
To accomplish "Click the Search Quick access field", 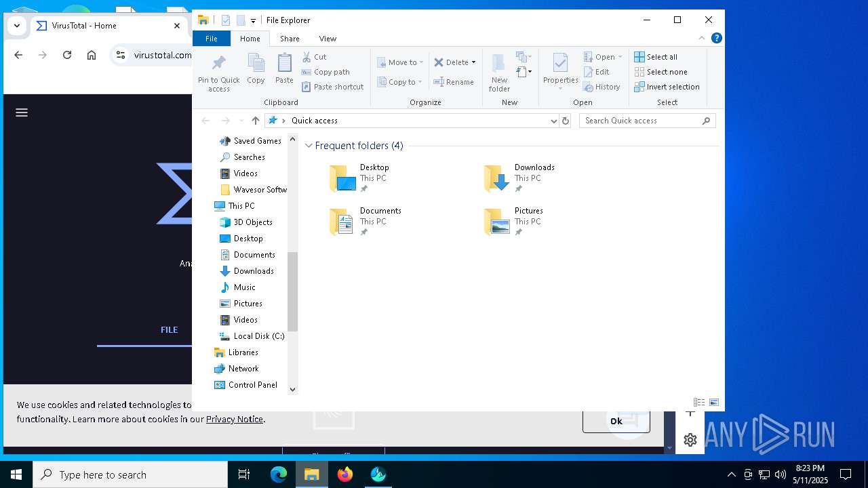I will pyautogui.click(x=648, y=121).
